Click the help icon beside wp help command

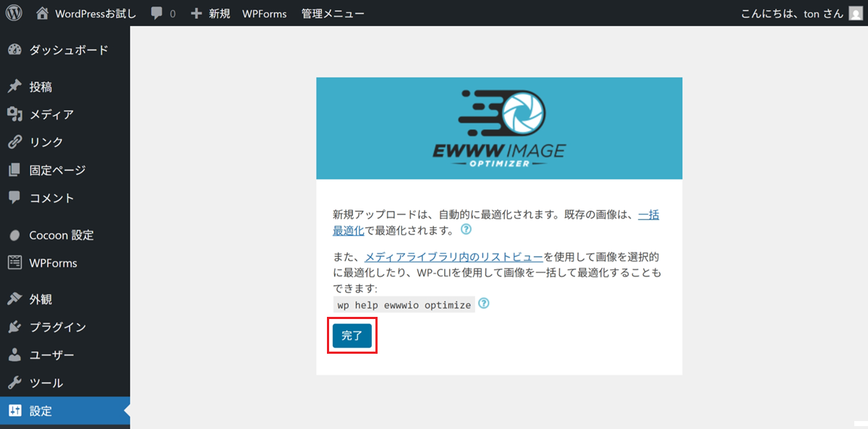click(x=484, y=304)
